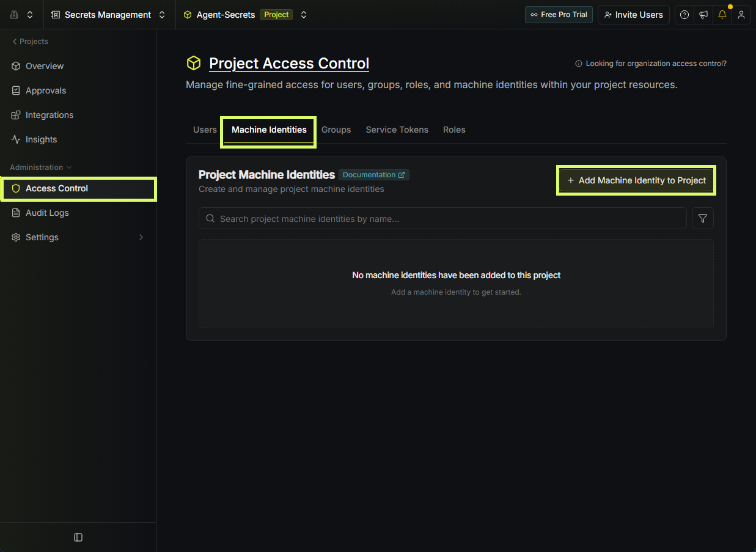
Task: Switch to the Roles tab
Action: click(x=454, y=130)
